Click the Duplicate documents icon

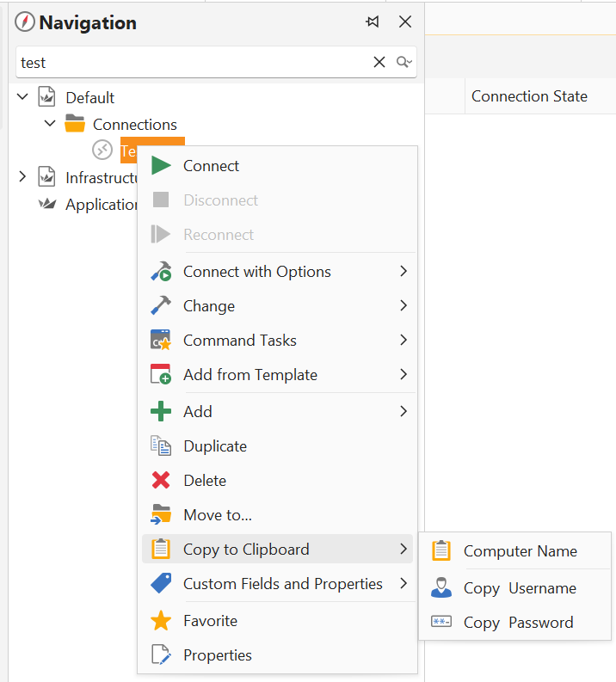point(161,446)
